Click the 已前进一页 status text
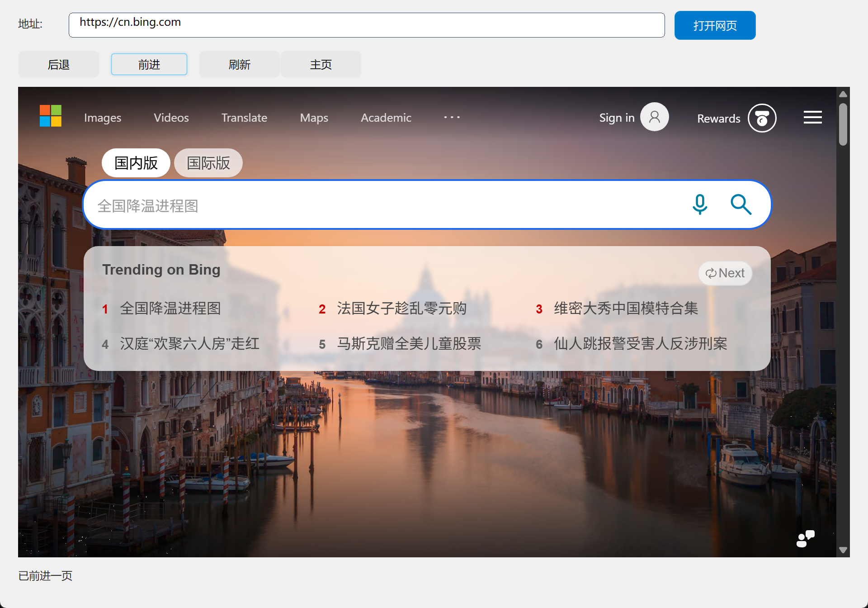 (x=45, y=575)
